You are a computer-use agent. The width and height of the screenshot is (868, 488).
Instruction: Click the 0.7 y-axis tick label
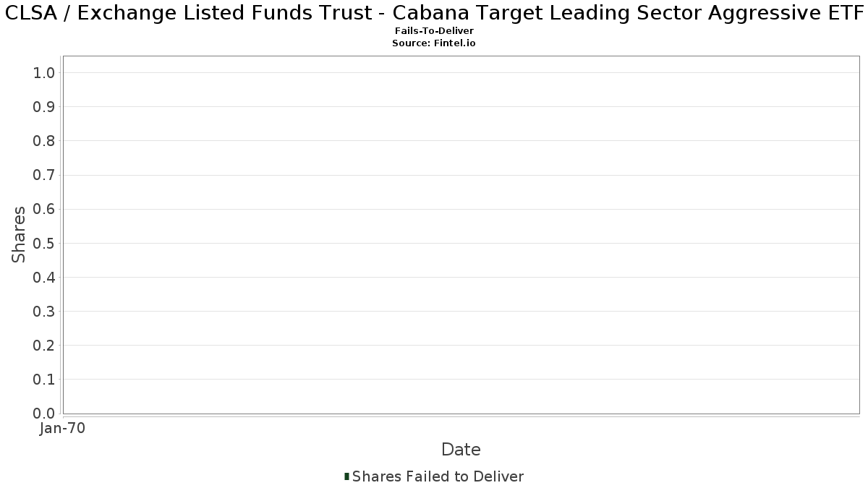click(x=44, y=175)
